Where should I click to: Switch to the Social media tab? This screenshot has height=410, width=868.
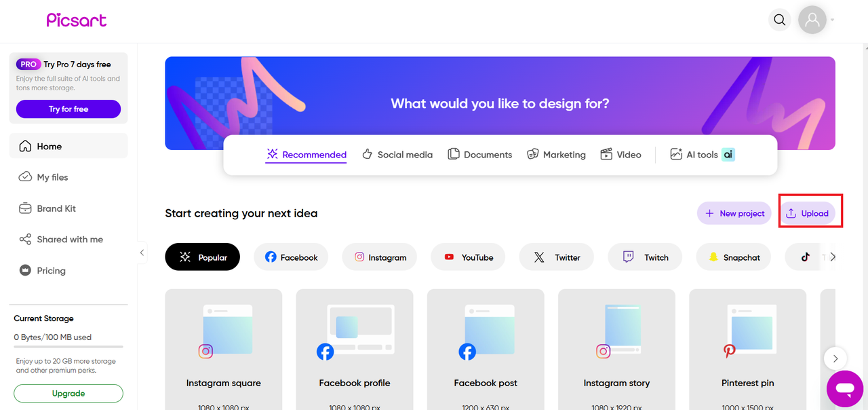(397, 155)
